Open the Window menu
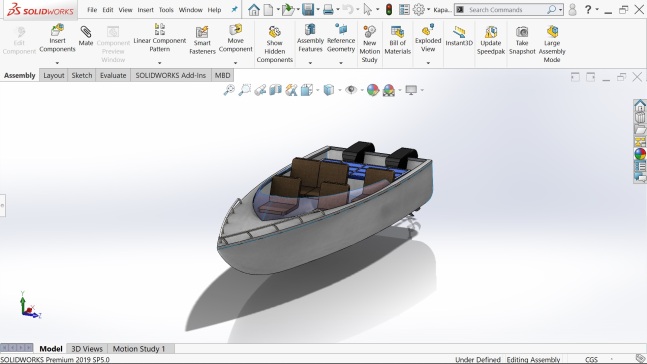Image resolution: width=647 pixels, height=364 pixels. 191,9
